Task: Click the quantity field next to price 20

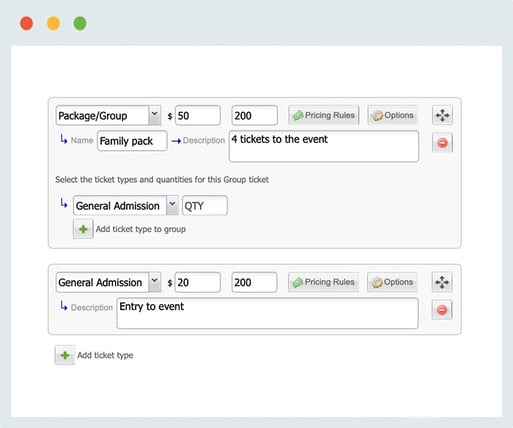Action: click(254, 282)
